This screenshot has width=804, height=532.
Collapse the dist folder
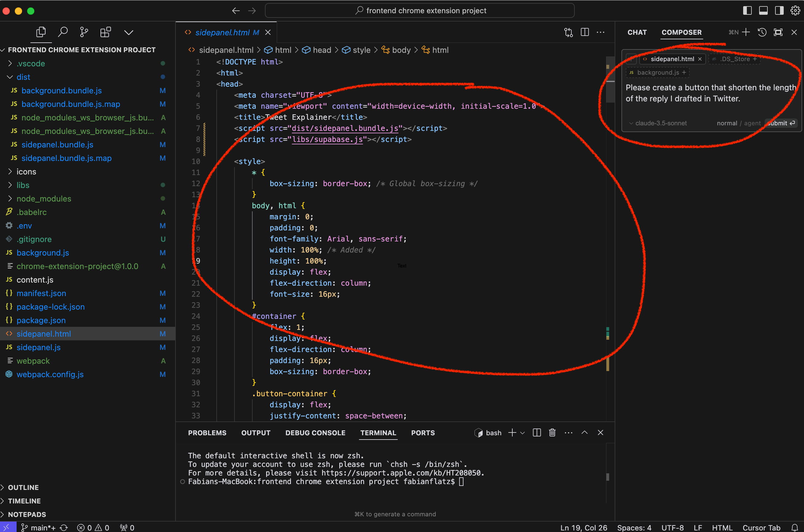(23, 77)
